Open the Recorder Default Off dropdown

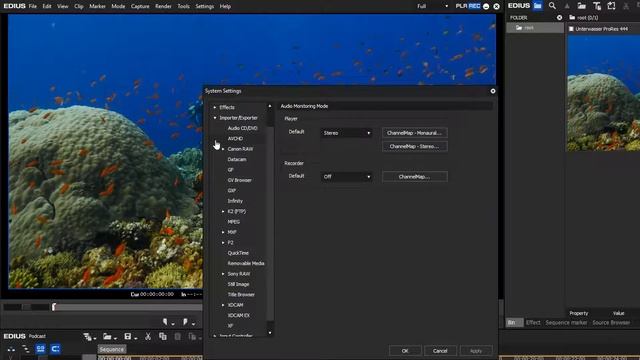(x=346, y=177)
